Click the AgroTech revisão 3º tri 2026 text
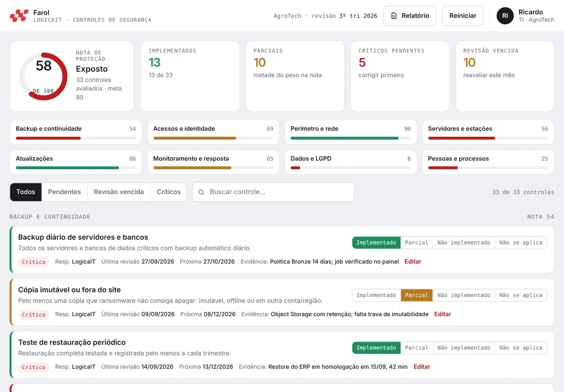The image size is (564, 392). (325, 16)
